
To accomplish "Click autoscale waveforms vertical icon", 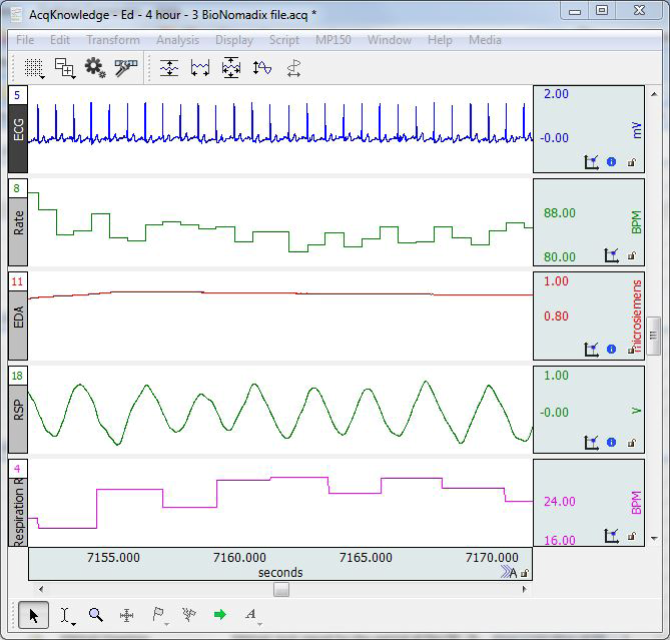I will pyautogui.click(x=169, y=68).
